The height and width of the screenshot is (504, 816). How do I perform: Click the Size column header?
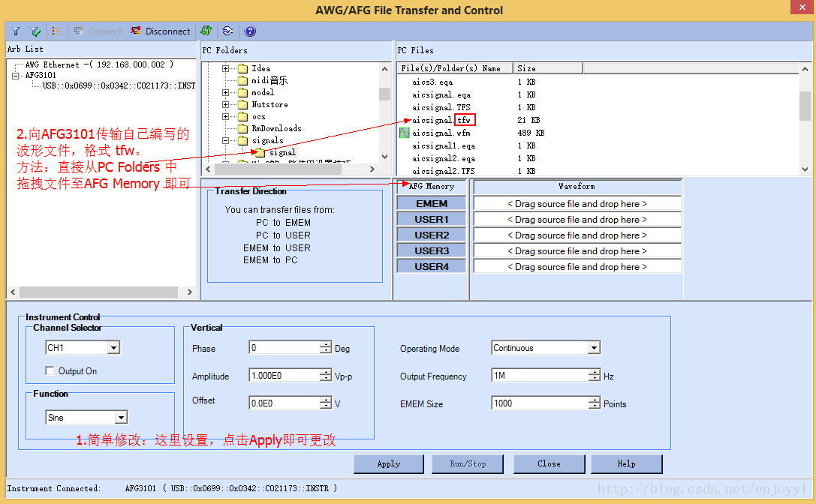(548, 69)
